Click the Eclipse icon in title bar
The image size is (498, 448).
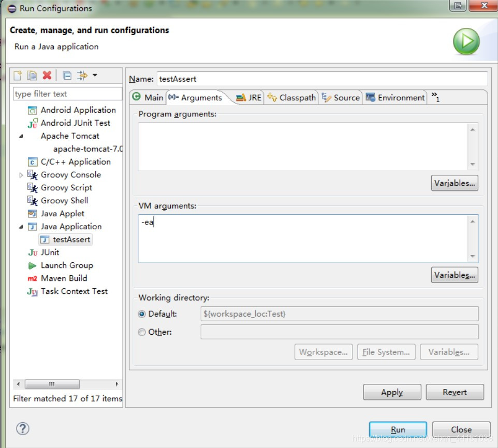tap(12, 8)
